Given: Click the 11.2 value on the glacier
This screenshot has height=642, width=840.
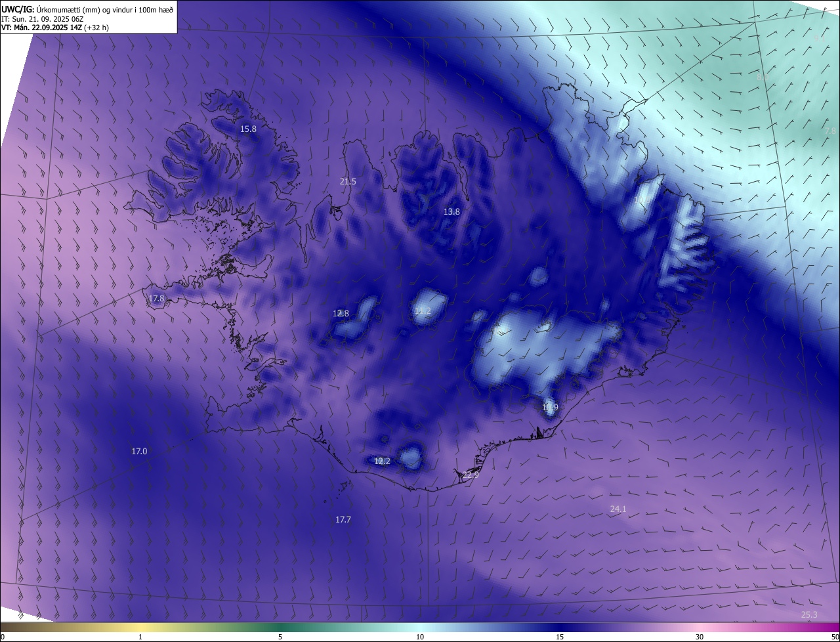Looking at the screenshot, I should pos(423,311).
